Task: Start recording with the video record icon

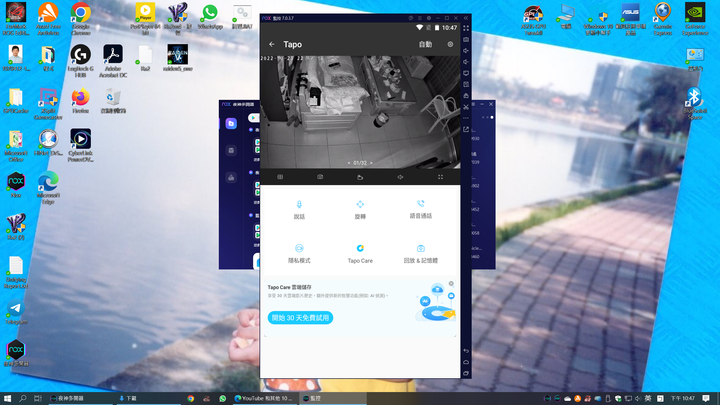Action: click(360, 177)
